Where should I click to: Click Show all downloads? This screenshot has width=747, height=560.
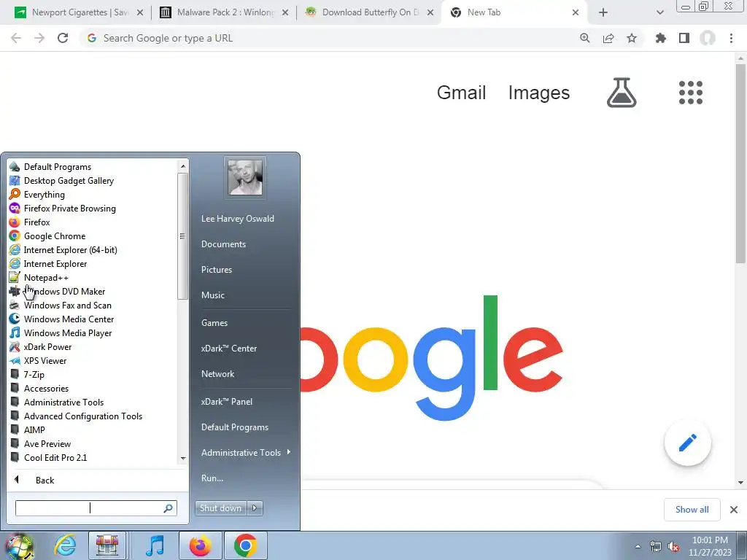point(692,510)
